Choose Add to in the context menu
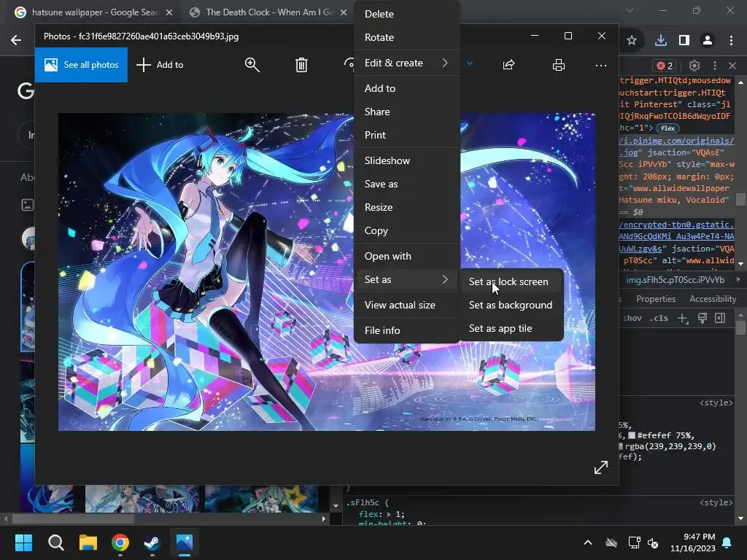This screenshot has width=747, height=560. [x=407, y=88]
